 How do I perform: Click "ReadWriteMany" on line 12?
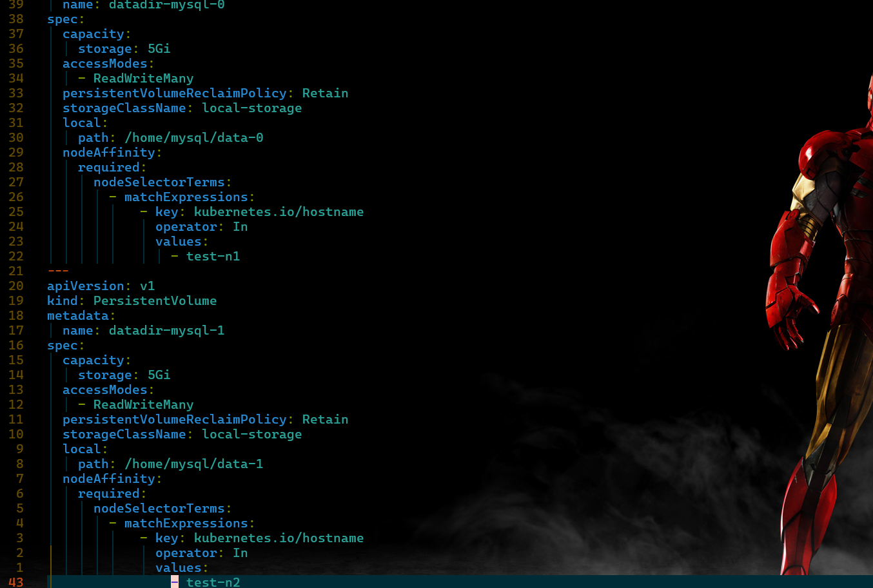click(x=144, y=404)
